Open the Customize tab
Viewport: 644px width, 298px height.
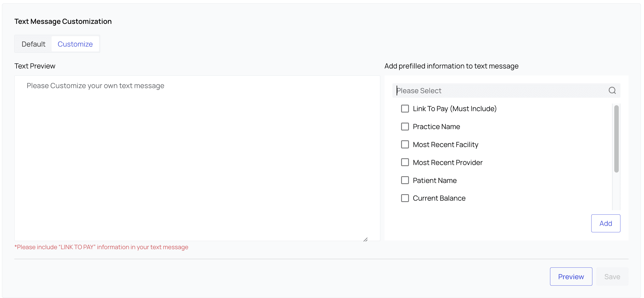pyautogui.click(x=75, y=44)
